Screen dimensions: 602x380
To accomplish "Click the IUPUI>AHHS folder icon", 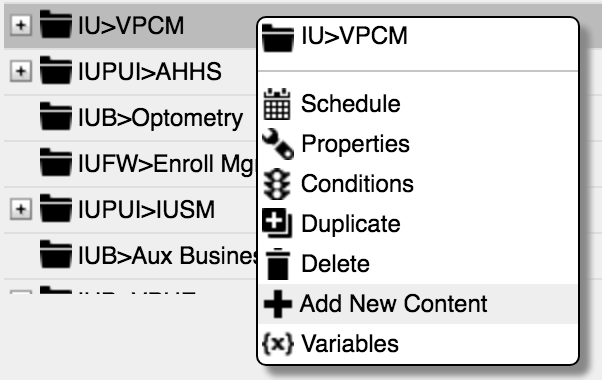I will (x=56, y=70).
